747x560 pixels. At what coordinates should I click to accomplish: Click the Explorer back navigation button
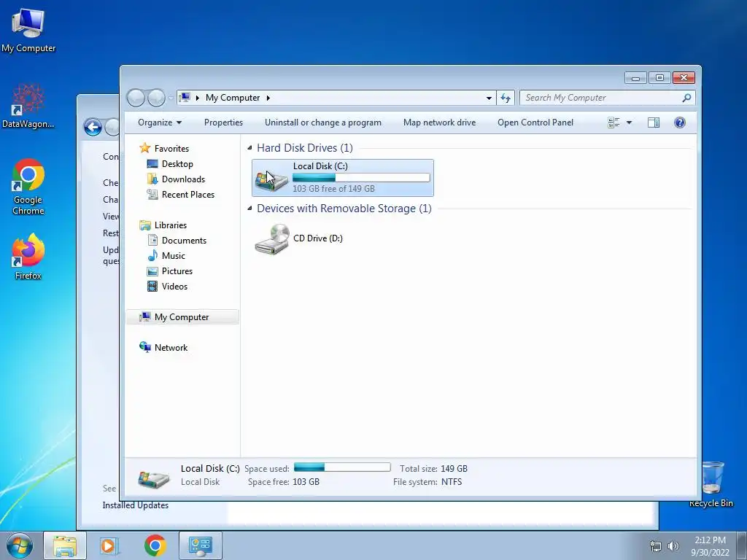point(136,98)
